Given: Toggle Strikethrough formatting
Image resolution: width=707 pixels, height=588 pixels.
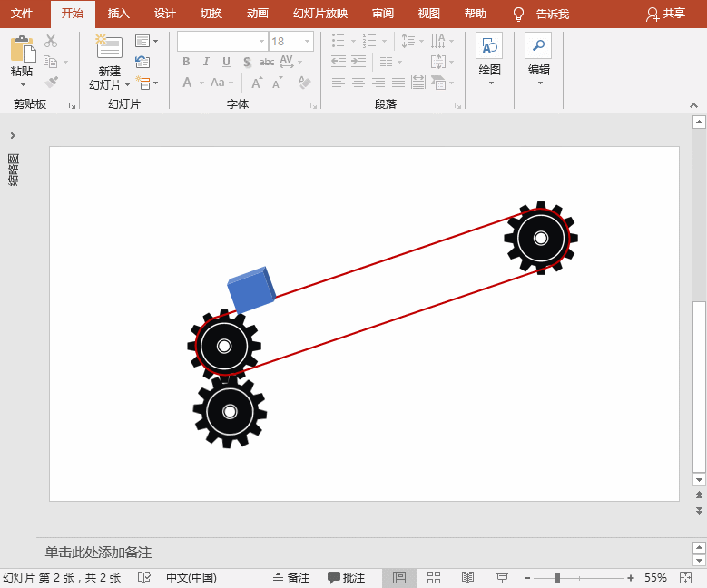Looking at the screenshot, I should click(267, 62).
